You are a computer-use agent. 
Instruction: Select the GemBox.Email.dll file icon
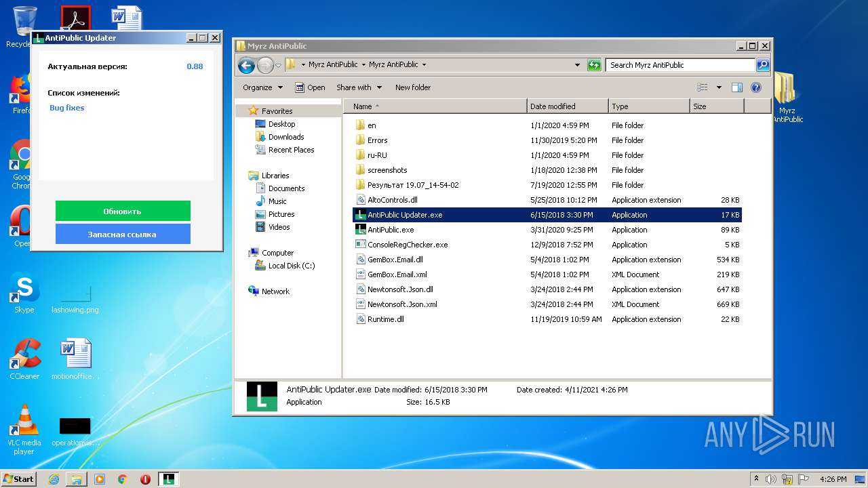(x=361, y=260)
